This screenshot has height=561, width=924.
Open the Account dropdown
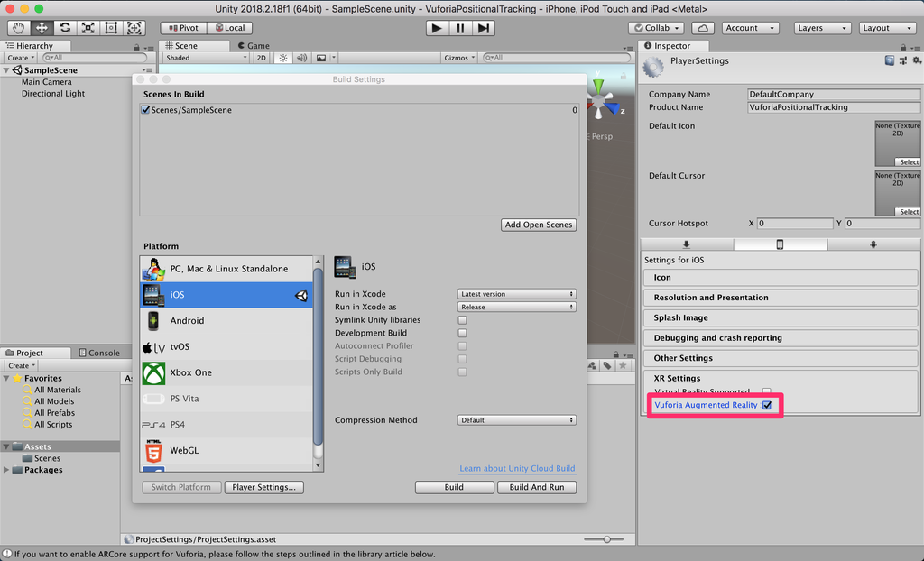point(750,28)
